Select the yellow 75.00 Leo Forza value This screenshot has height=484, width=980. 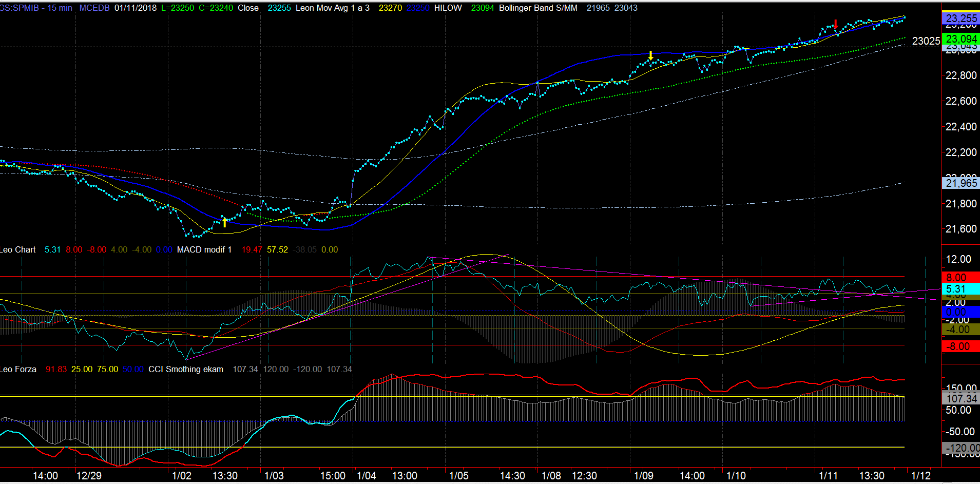coord(107,370)
